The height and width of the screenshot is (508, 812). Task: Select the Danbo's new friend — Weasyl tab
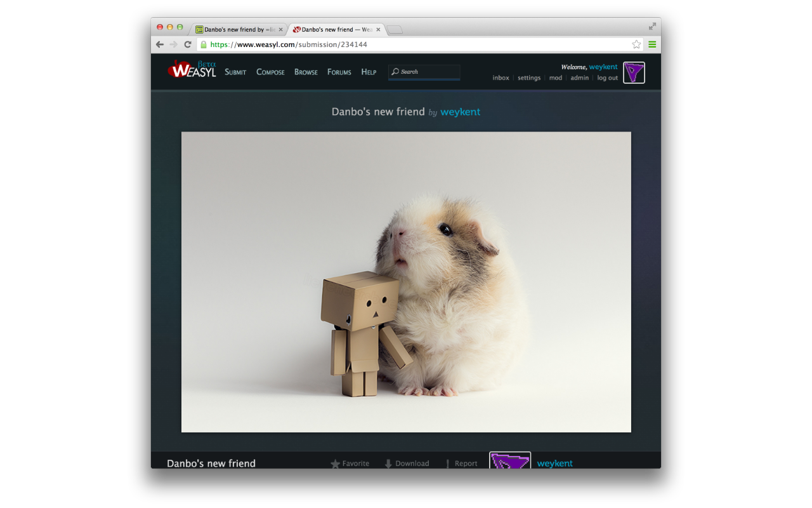click(336, 29)
